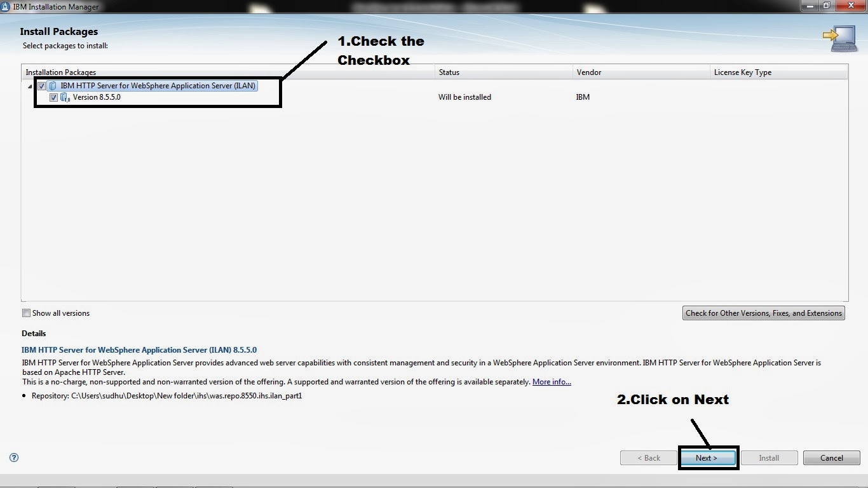Viewport: 868px width, 488px height.
Task: Click the IBM Installation Manager title bar icon
Action: tap(6, 6)
